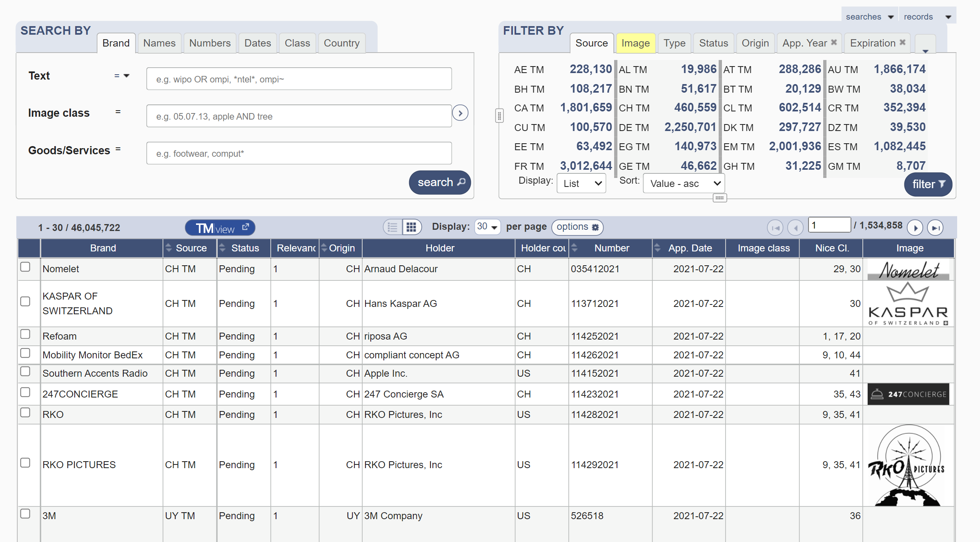
Task: Click the Brand column header
Action: point(103,248)
